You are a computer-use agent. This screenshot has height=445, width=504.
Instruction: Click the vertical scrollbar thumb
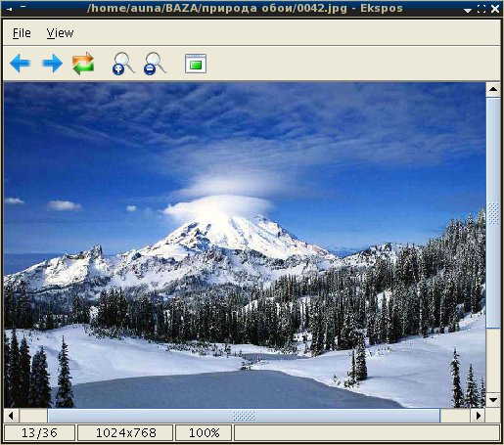[x=493, y=212]
